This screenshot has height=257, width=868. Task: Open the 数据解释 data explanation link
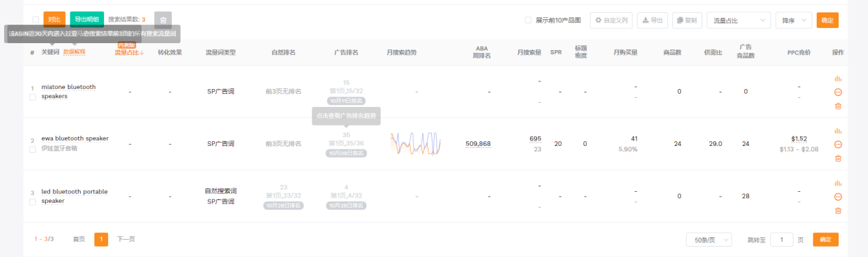(x=75, y=52)
